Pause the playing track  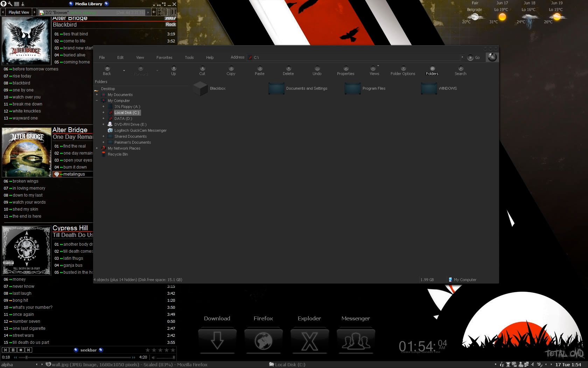[x=13, y=350]
